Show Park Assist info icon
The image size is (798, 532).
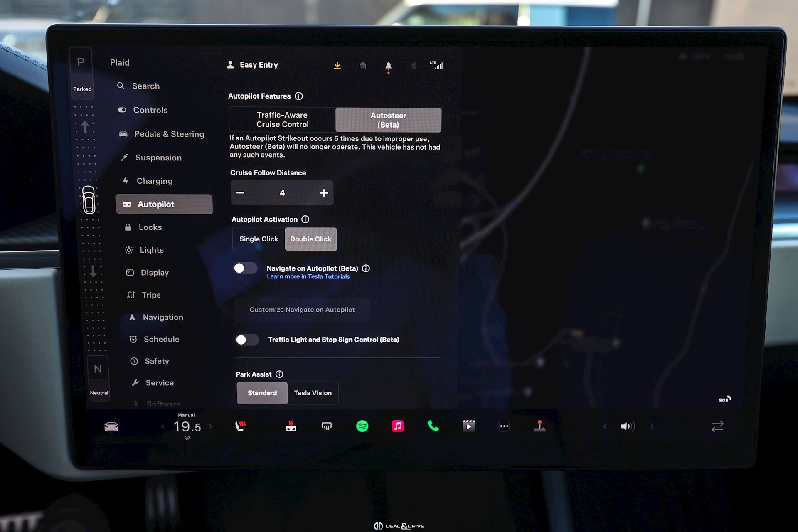280,374
